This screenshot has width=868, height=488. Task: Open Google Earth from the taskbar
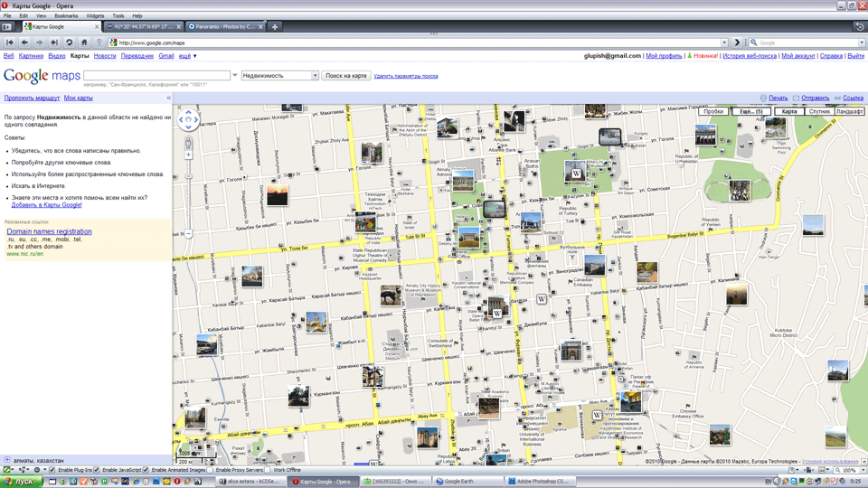[468, 482]
